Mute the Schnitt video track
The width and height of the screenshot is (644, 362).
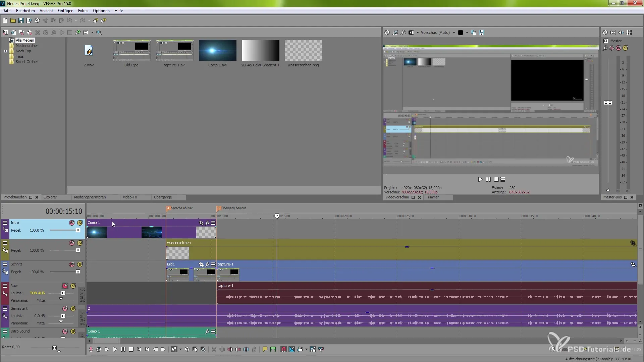click(72, 264)
